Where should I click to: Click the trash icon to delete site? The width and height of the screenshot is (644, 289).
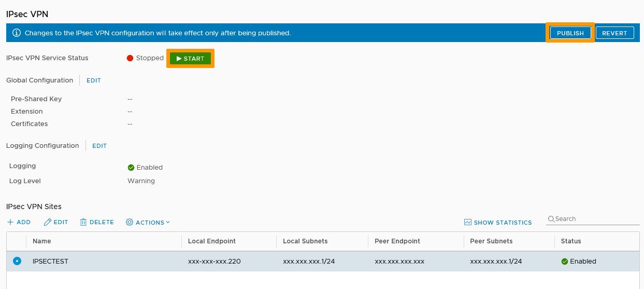coord(83,222)
